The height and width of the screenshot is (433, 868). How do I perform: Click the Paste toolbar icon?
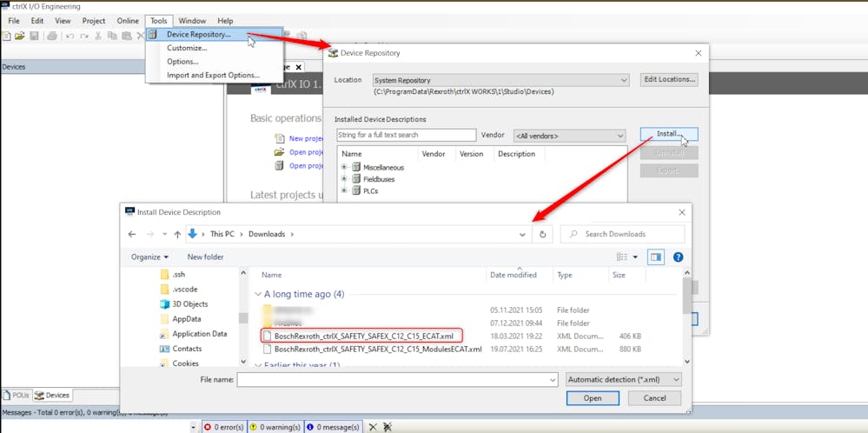pos(127,36)
